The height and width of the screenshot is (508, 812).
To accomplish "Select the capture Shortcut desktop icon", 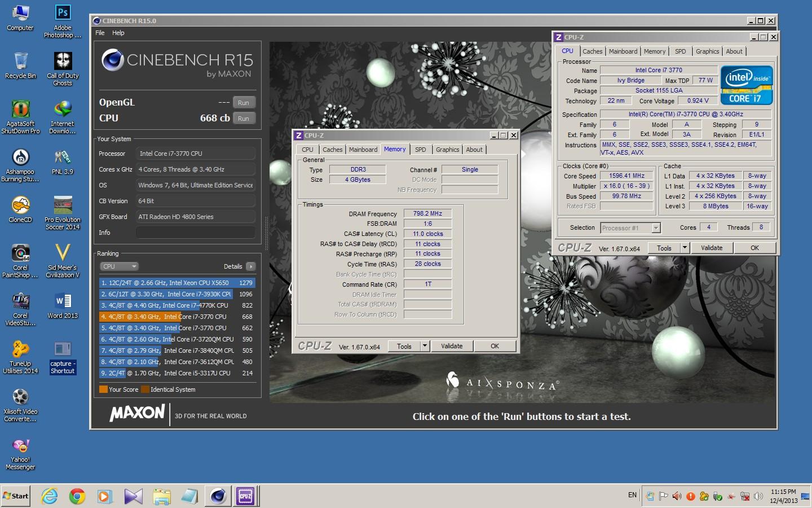I will (x=63, y=357).
